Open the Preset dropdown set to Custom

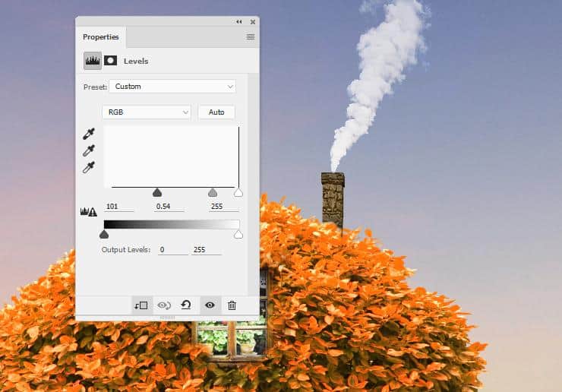172,87
